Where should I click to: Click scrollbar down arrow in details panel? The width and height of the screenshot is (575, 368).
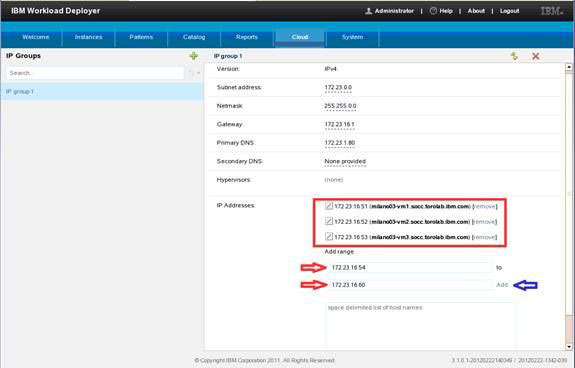pos(569,346)
